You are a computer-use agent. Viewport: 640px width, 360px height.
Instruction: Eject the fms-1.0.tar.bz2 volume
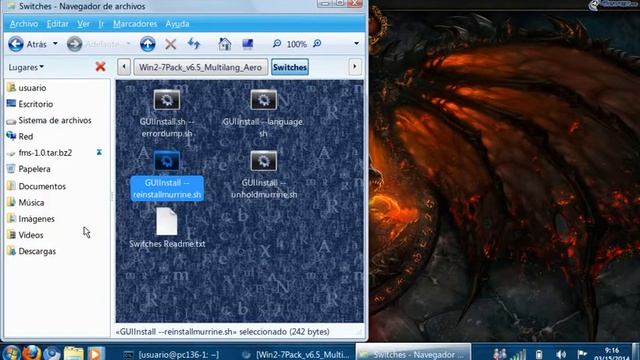[x=99, y=152]
